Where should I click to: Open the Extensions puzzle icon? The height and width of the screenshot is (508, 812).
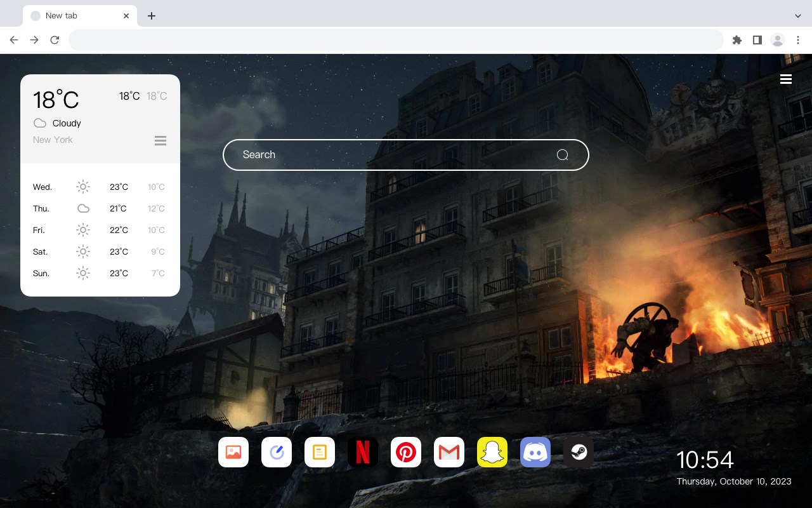tap(737, 40)
